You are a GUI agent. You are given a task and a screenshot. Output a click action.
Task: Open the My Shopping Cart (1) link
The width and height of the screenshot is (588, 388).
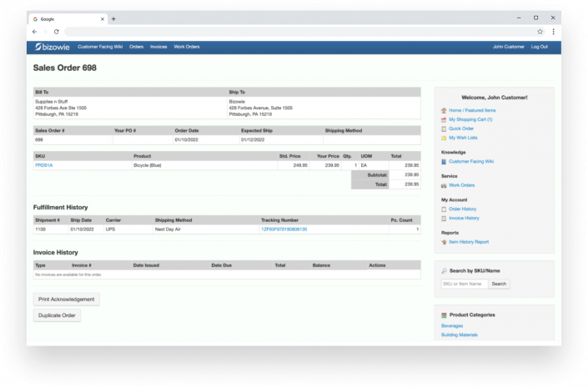[x=470, y=119]
